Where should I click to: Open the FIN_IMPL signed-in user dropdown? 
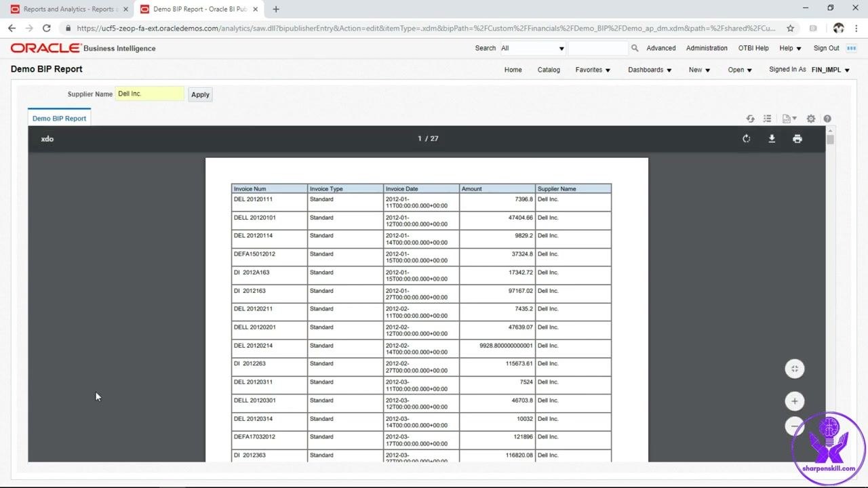pos(831,70)
